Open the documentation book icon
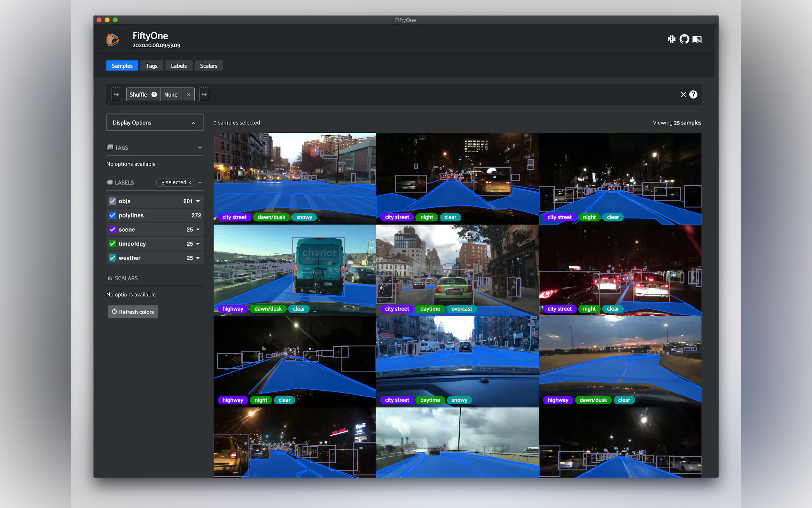This screenshot has height=508, width=812. pos(697,39)
